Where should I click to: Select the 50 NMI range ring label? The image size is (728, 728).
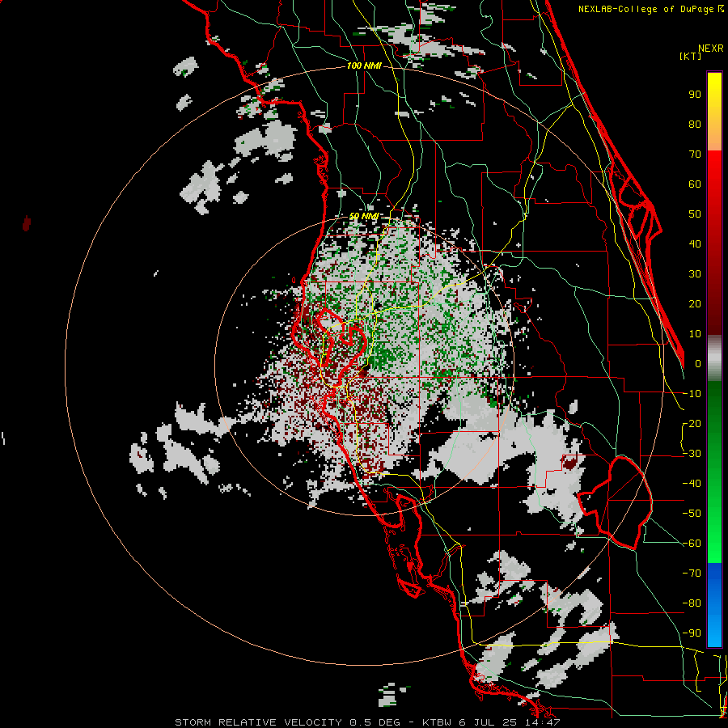363,216
